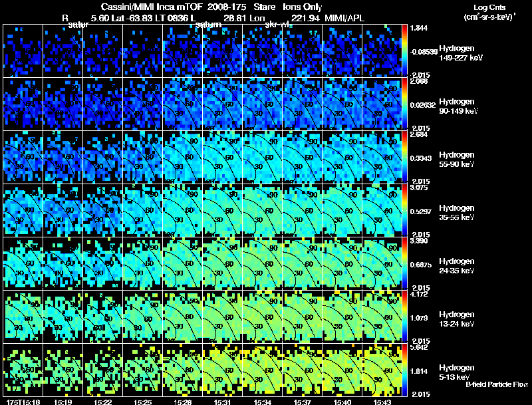This screenshot has height=405, width=532.
Task: Click the color bar beside Hydrogen 5-13 keV
Action: (x=404, y=370)
